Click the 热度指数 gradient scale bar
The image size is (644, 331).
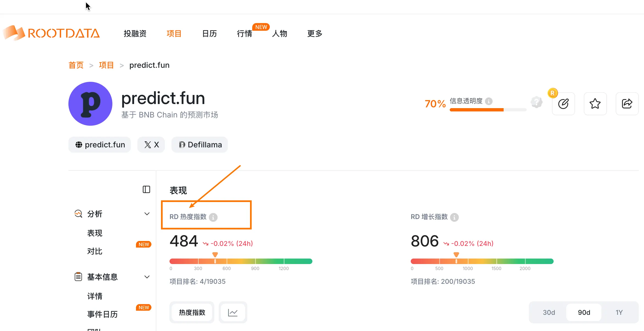pyautogui.click(x=241, y=261)
